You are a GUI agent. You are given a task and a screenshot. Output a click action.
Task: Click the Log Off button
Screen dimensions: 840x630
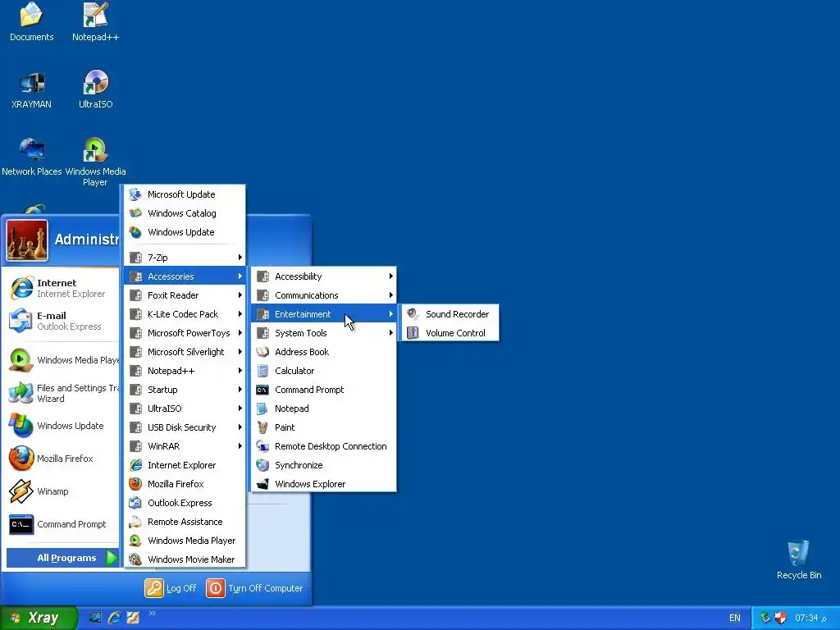171,588
